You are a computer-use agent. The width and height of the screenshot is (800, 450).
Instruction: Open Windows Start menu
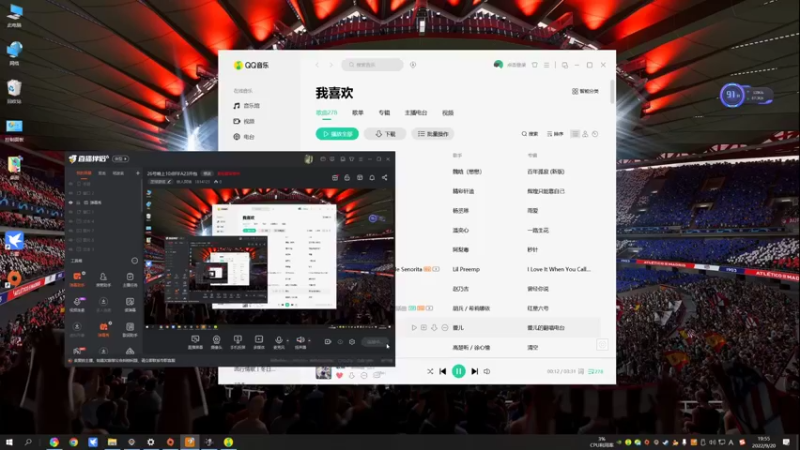(x=9, y=442)
